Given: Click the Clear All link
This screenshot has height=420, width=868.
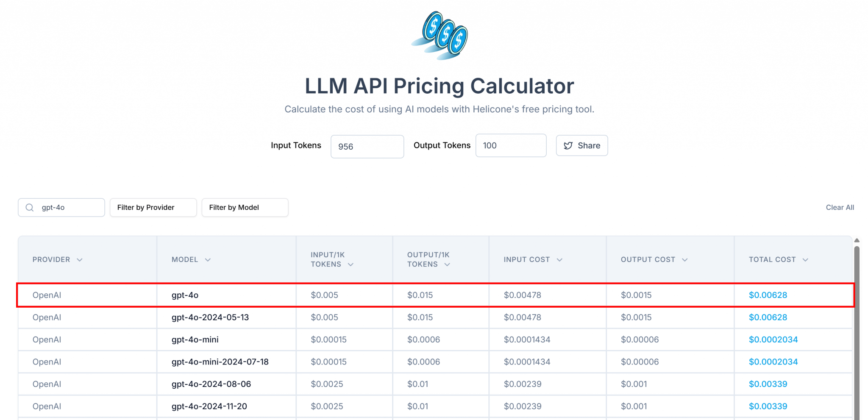Looking at the screenshot, I should coord(840,208).
